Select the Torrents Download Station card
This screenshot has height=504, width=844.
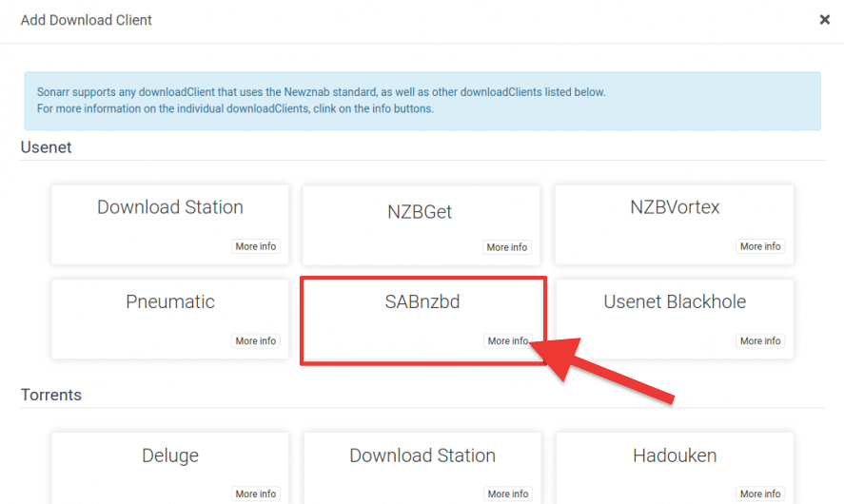[422, 456]
